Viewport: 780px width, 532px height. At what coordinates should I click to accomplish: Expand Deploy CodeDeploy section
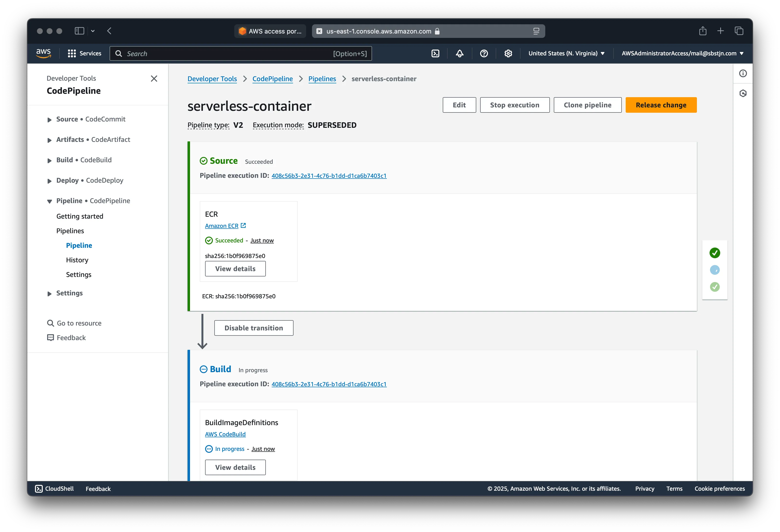49,181
